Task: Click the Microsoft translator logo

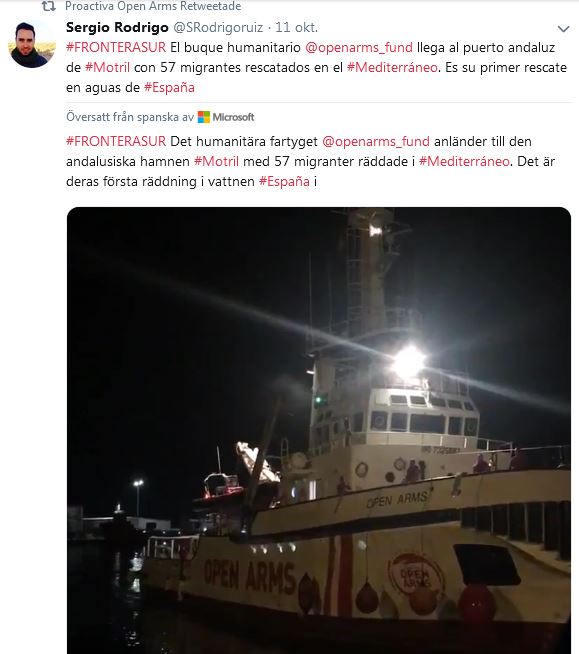Action: 226,117
